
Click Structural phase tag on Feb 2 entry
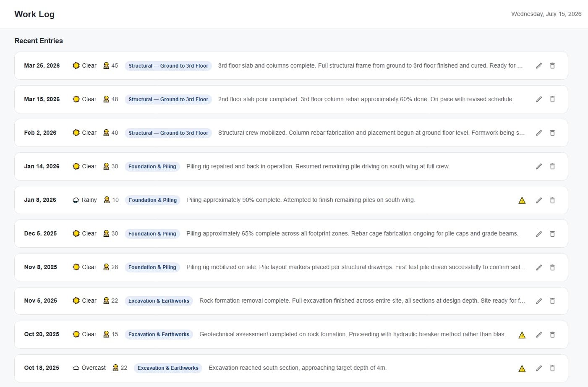[x=168, y=133]
